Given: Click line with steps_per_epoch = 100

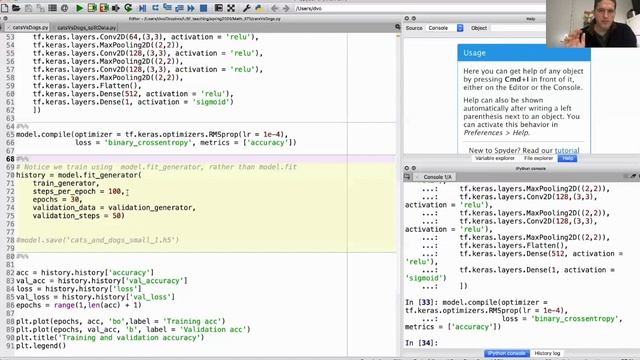Looking at the screenshot, I should (78, 191).
